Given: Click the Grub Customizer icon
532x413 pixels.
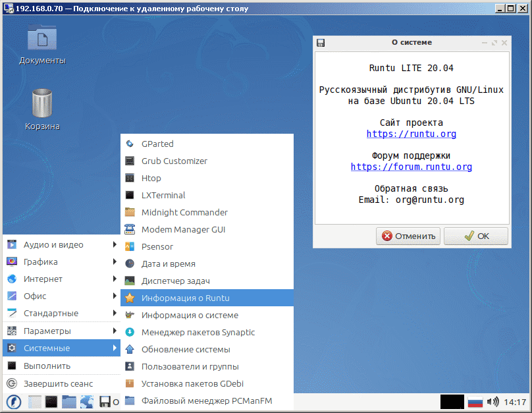Looking at the screenshot, I should coord(130,161).
